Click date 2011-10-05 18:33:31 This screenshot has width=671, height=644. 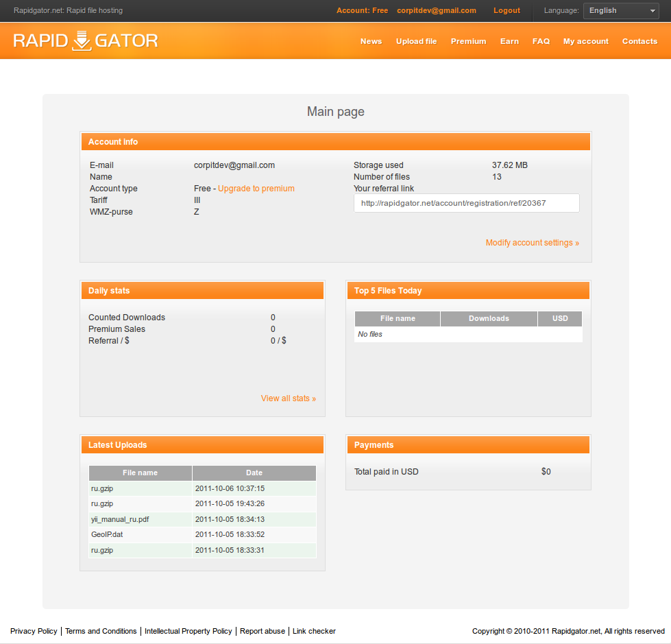230,550
